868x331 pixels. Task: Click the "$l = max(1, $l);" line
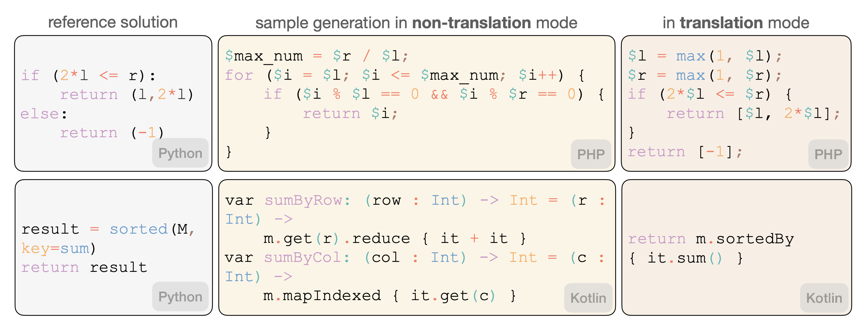(704, 56)
